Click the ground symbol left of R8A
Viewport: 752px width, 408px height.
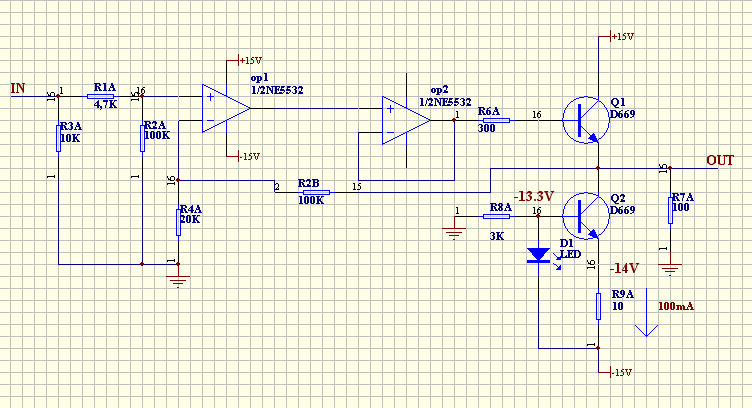coord(454,233)
